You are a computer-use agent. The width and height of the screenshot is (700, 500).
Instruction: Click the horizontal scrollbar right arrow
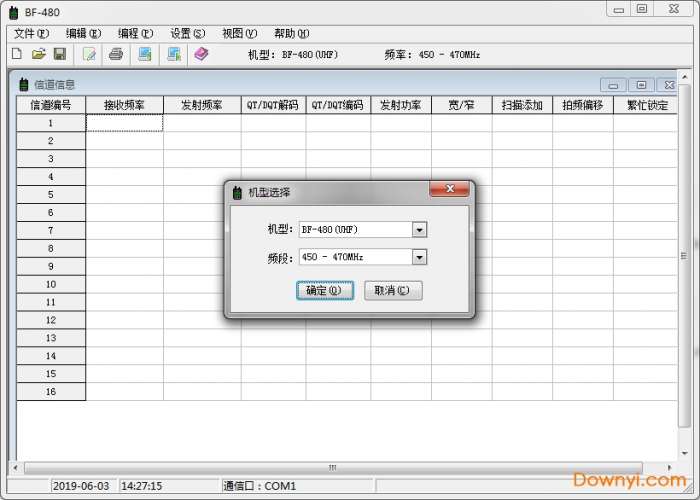point(669,468)
